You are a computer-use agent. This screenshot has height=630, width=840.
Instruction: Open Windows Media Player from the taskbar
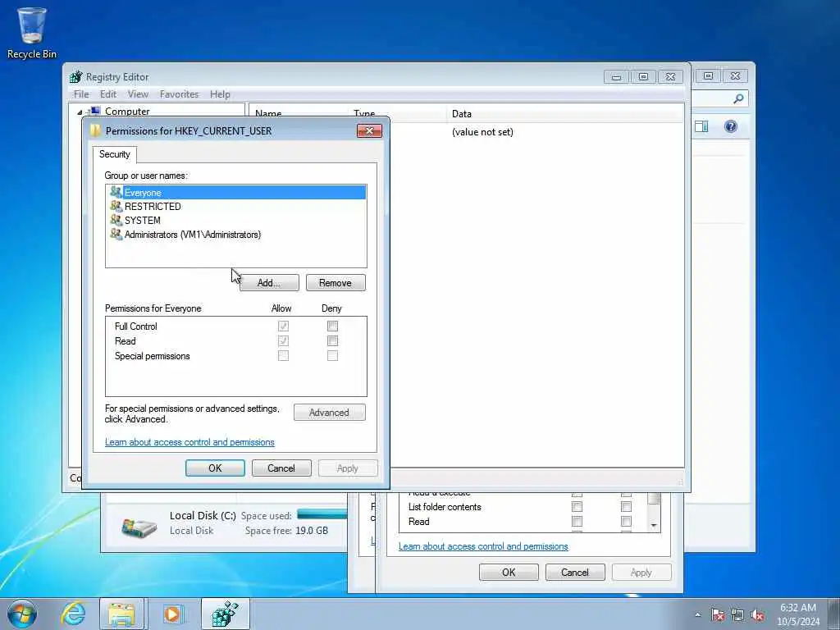172,614
